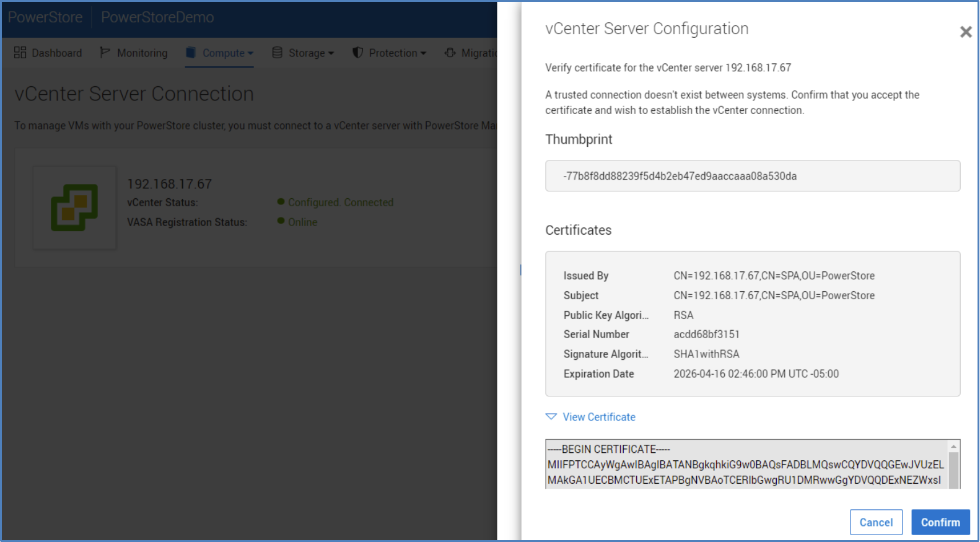The image size is (980, 542).
Task: Open the Monitoring tab
Action: [x=134, y=53]
